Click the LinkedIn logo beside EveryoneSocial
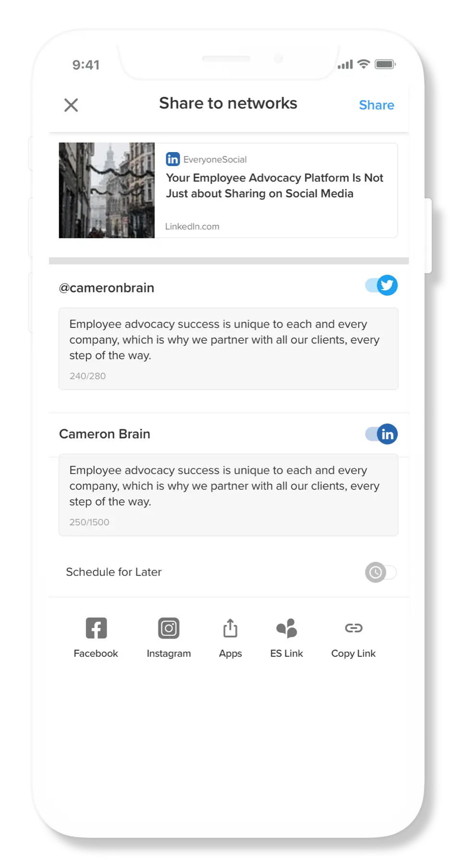Screen dimensions: 461x868 point(173,159)
